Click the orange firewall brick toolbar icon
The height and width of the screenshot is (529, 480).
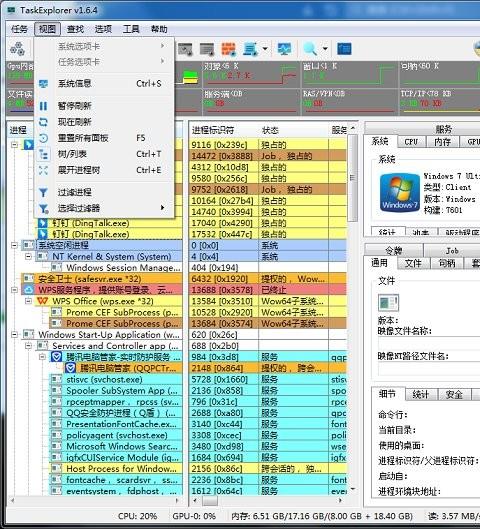228,49
